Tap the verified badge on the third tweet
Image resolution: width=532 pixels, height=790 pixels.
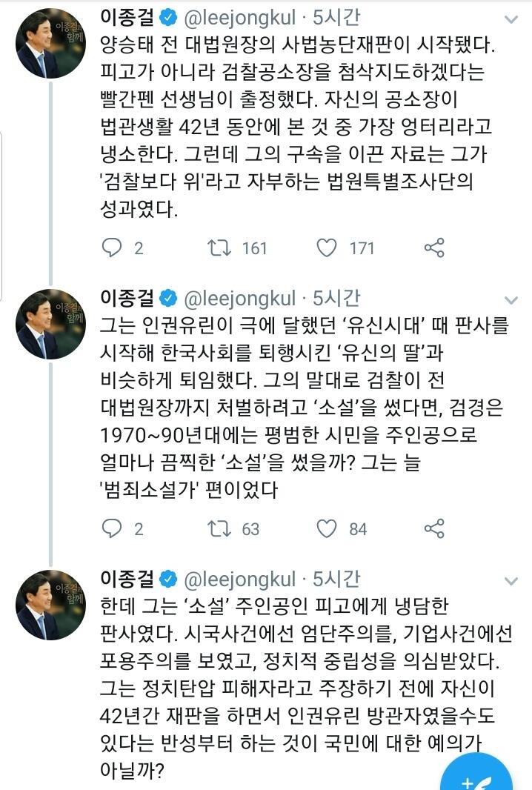point(168,578)
